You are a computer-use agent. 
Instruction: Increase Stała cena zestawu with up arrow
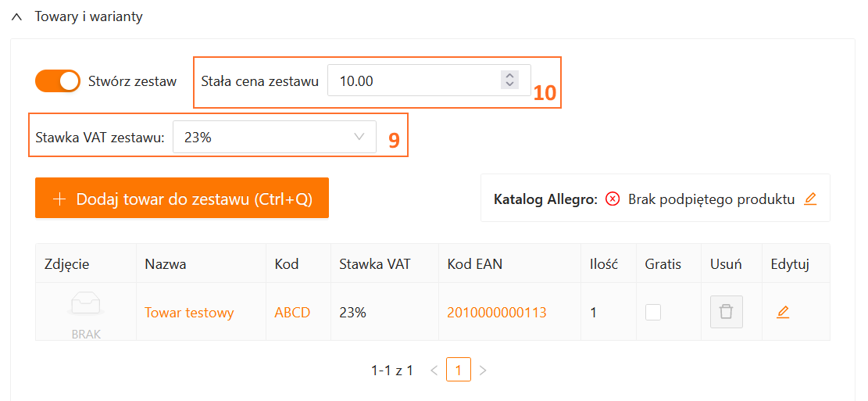509,76
